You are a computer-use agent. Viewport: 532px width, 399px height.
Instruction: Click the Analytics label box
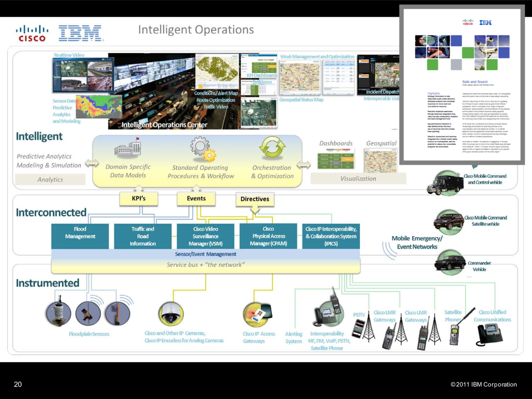[x=50, y=180]
